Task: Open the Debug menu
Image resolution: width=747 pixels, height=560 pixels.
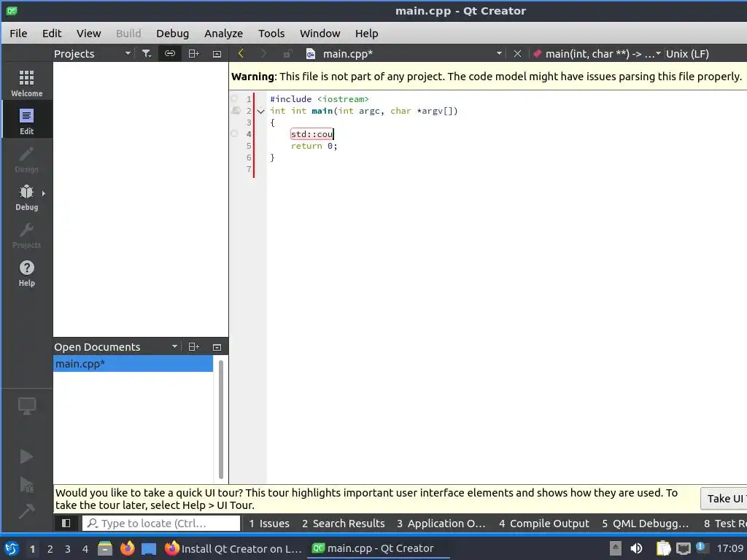Action: click(172, 34)
